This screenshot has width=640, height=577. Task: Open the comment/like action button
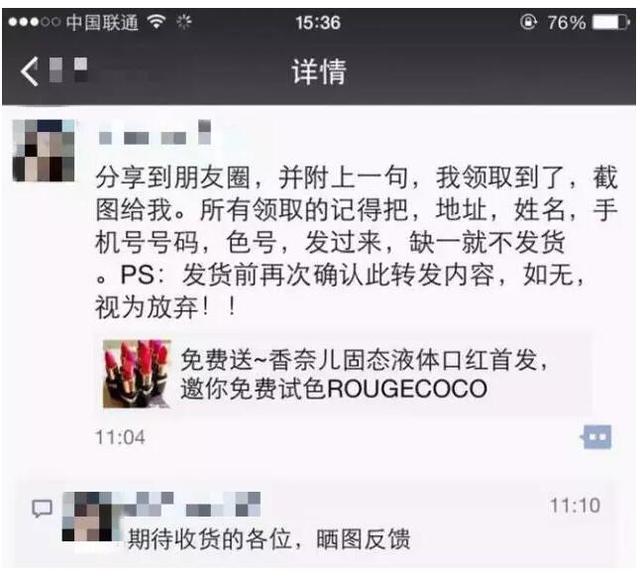pos(596,437)
